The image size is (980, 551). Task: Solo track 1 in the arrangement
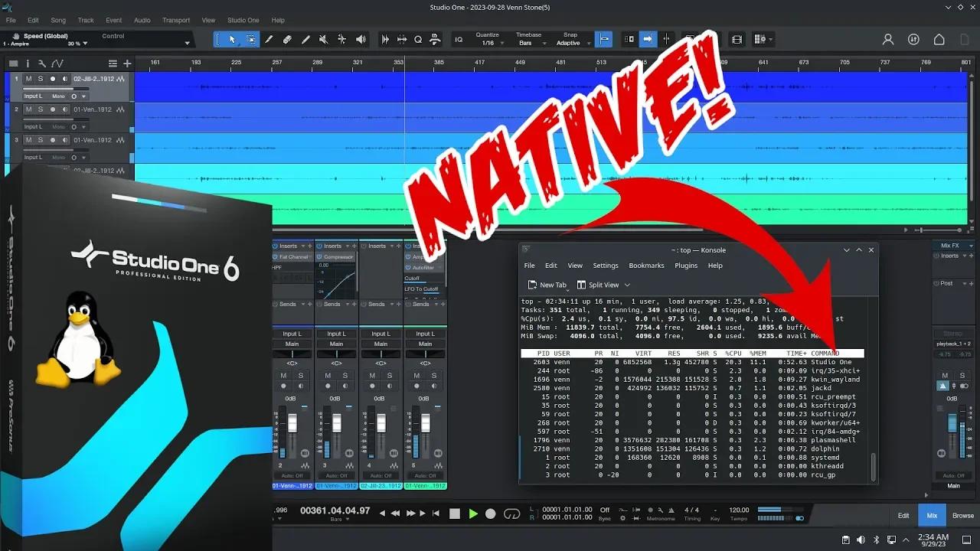tap(41, 79)
